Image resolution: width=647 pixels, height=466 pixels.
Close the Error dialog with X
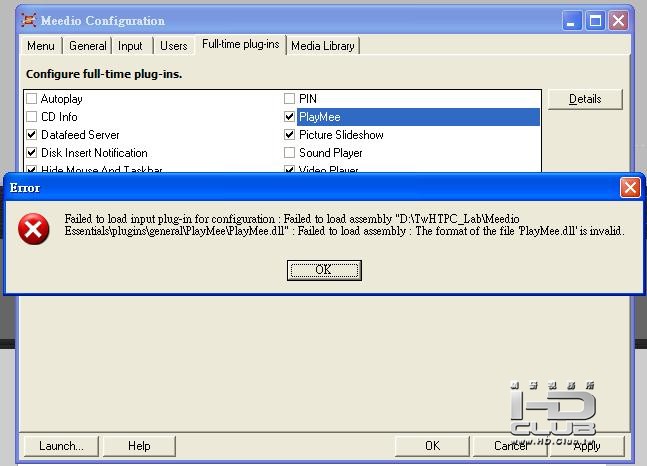(630, 188)
